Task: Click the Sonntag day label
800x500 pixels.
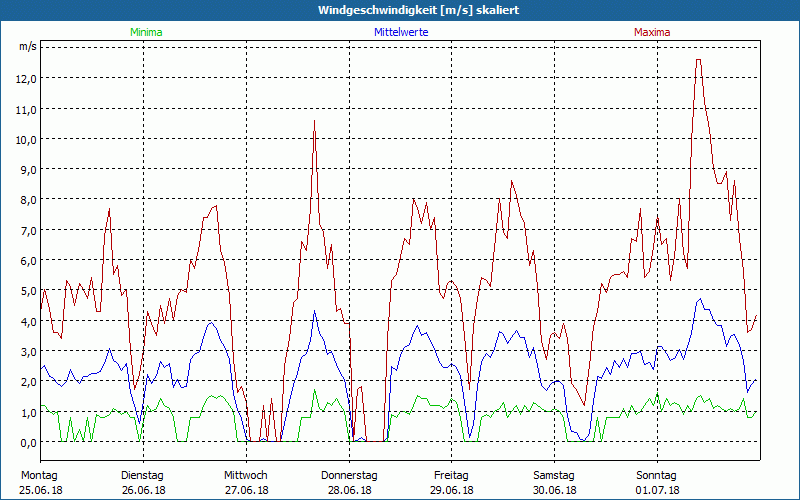Action: click(657, 476)
